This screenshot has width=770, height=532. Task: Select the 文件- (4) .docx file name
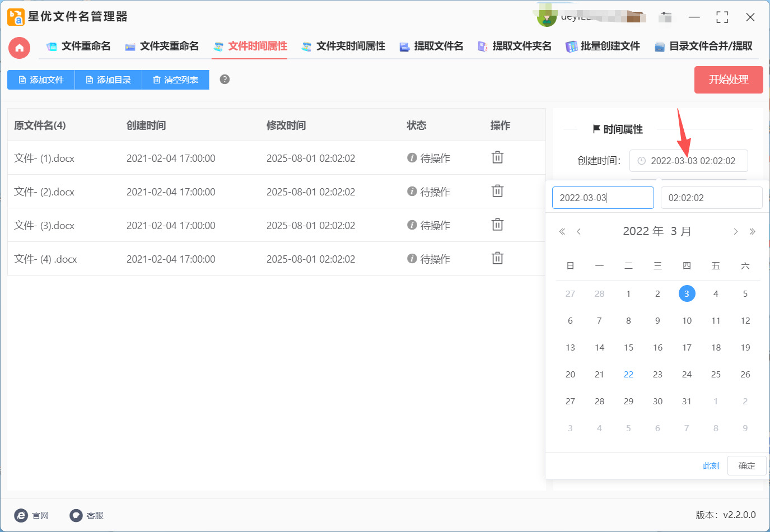click(45, 259)
